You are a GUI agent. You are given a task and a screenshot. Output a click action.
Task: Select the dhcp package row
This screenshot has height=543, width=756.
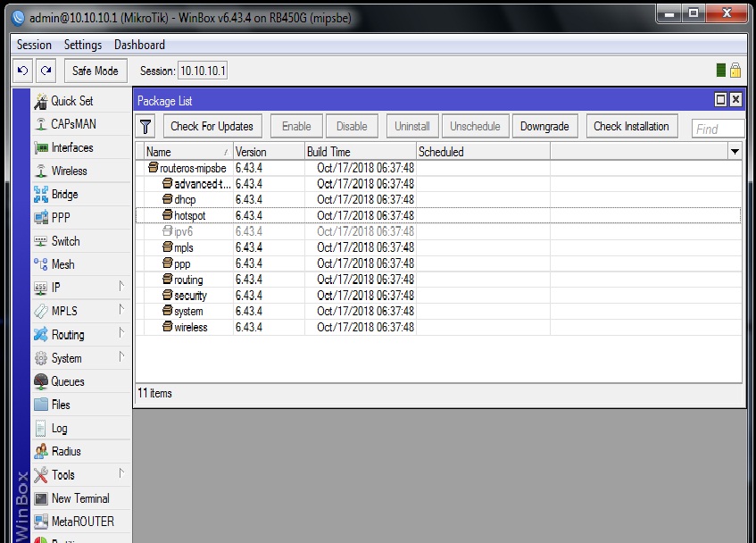[x=439, y=200]
